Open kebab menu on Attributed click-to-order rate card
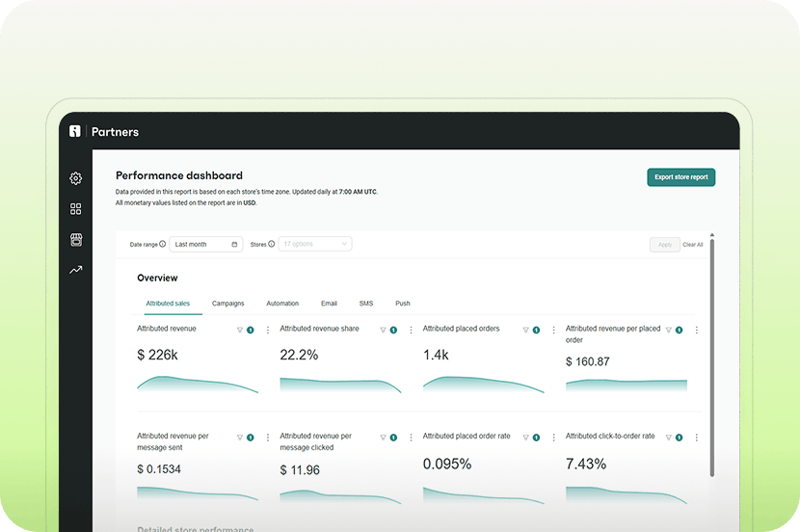 pyautogui.click(x=697, y=437)
